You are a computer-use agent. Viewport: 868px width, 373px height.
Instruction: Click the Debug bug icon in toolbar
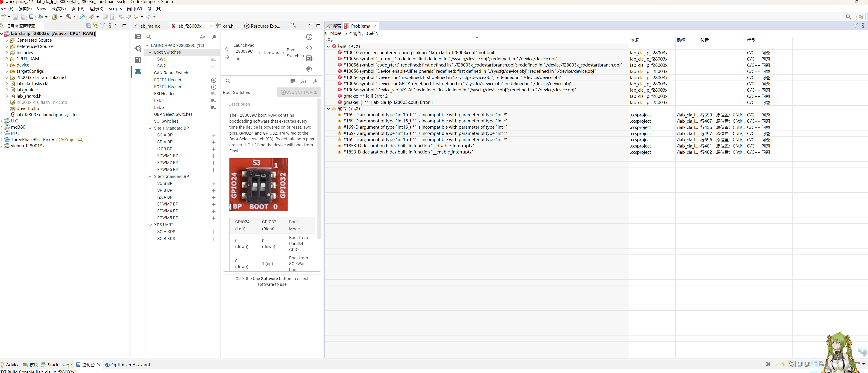pyautogui.click(x=41, y=17)
